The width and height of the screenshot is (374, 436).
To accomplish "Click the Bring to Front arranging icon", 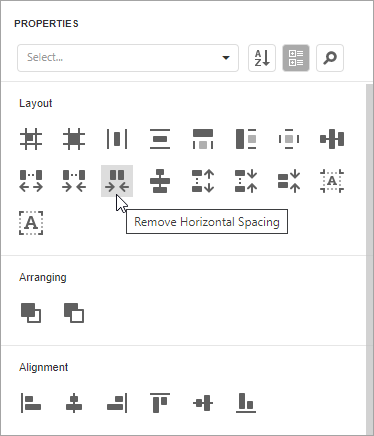I will click(31, 313).
